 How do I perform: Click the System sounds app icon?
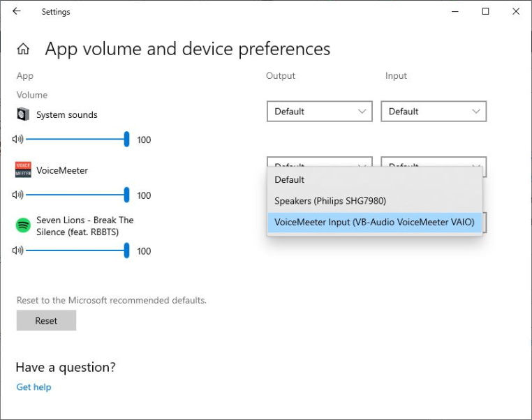click(x=23, y=114)
